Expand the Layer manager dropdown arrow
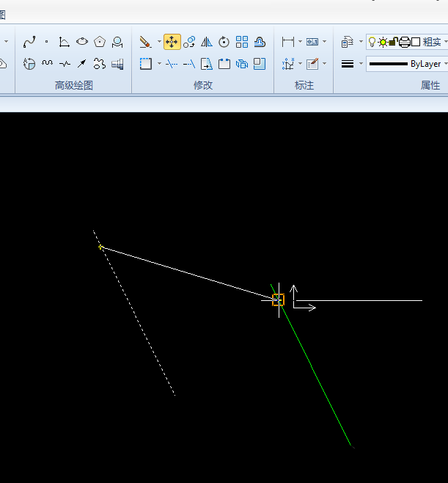448x483 pixels. tap(361, 42)
